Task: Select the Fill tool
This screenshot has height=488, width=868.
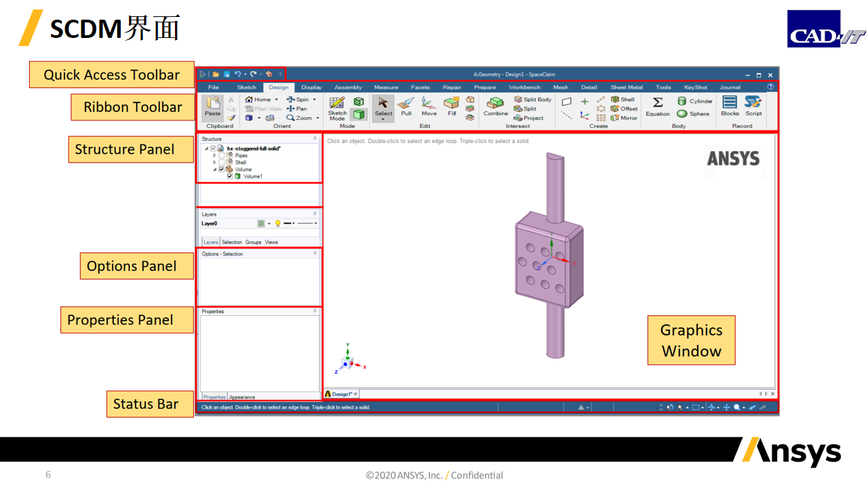Action: coord(452,106)
